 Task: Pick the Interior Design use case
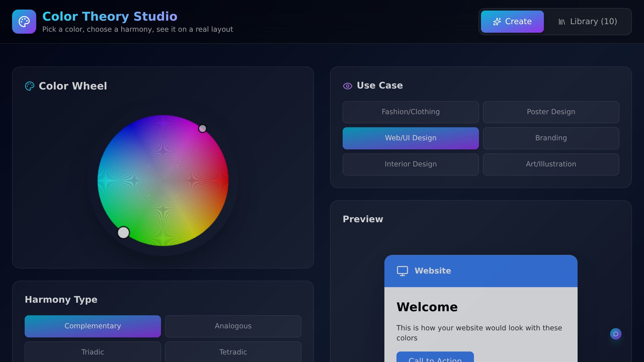(411, 164)
